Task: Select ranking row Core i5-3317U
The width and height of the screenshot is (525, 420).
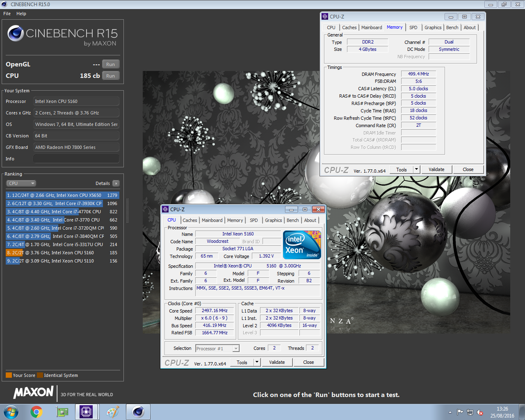Action: 62,244
